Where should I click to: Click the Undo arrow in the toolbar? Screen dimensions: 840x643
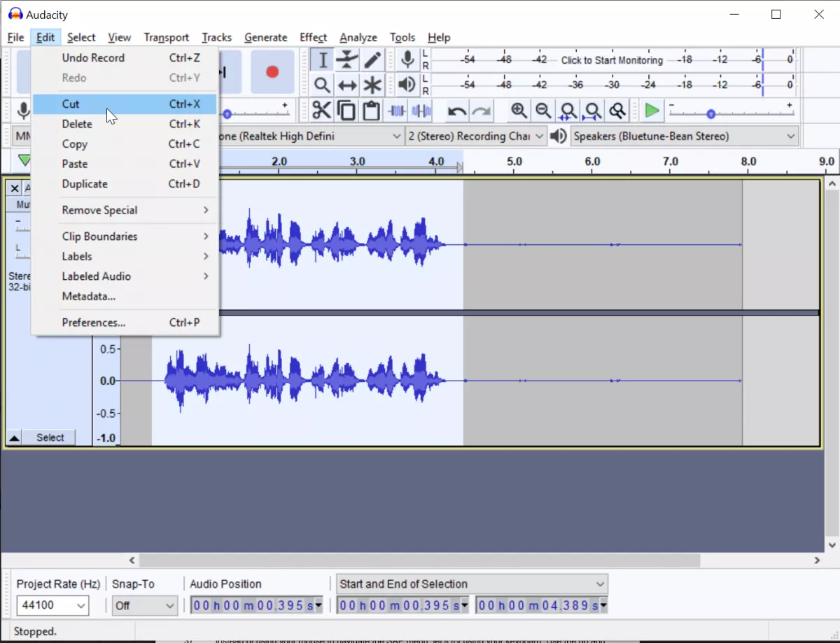457,111
